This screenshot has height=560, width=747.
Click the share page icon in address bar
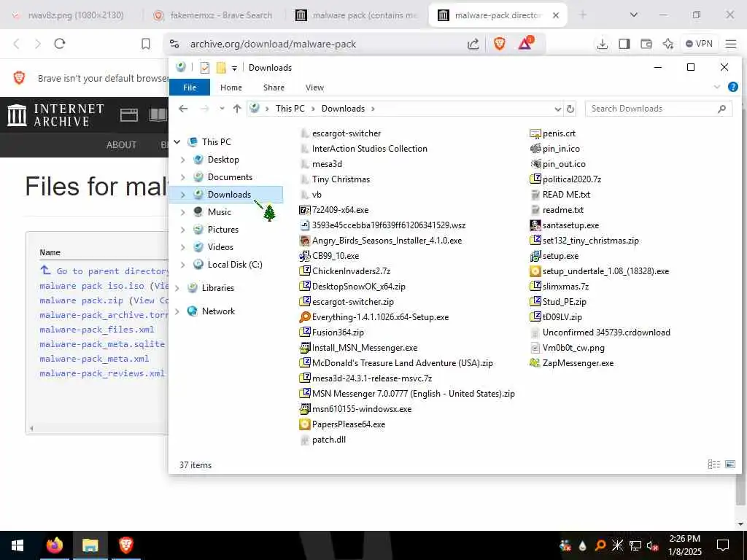pos(473,44)
